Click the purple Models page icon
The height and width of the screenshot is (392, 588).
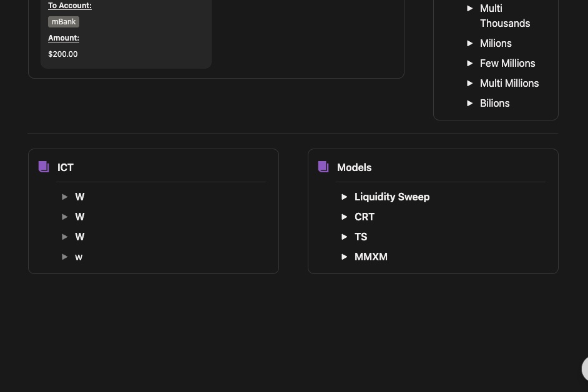[323, 167]
